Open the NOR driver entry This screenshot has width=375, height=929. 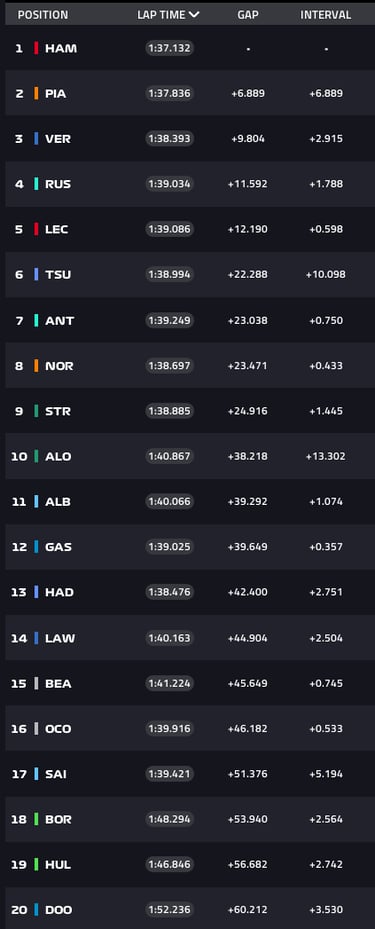click(x=59, y=366)
